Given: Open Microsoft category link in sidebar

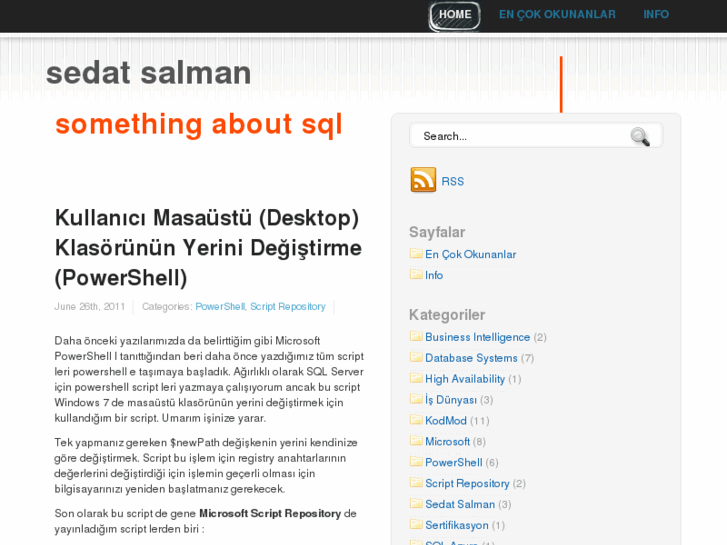Looking at the screenshot, I should click(447, 442).
